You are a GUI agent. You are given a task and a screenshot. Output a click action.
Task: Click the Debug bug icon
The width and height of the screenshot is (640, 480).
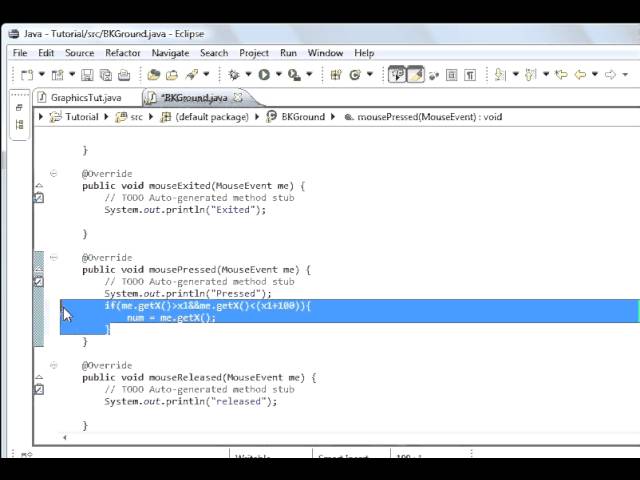[234, 75]
